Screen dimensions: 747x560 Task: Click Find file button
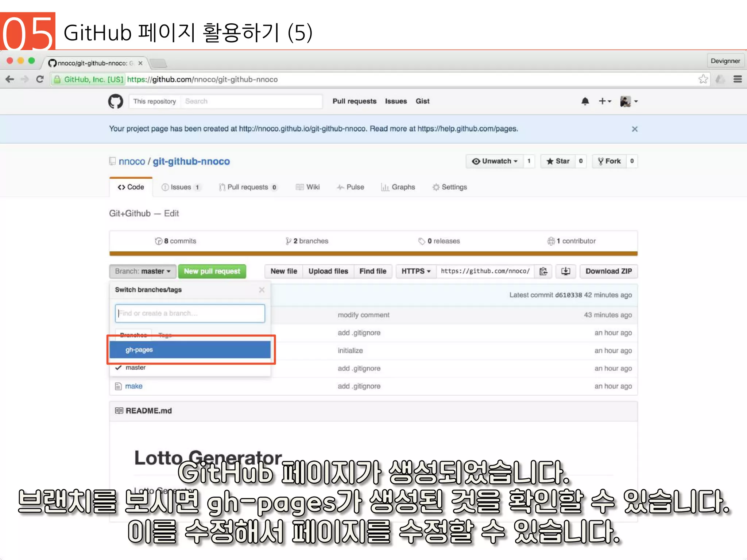372,271
